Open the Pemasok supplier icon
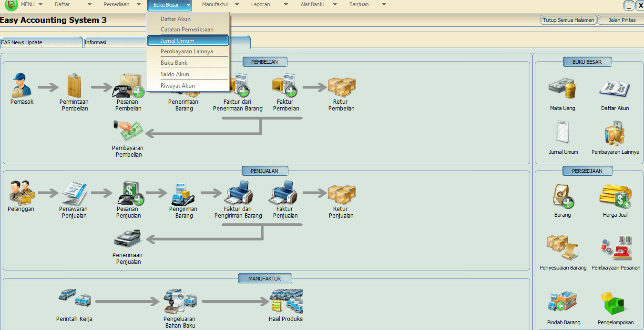This screenshot has width=644, height=330. [22, 85]
